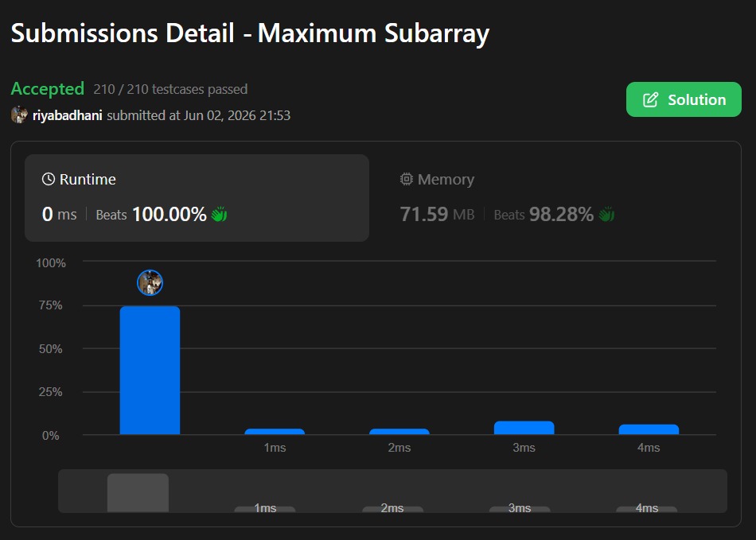The image size is (756, 540).
Task: Select the 3ms runtime bar
Action: tap(524, 428)
